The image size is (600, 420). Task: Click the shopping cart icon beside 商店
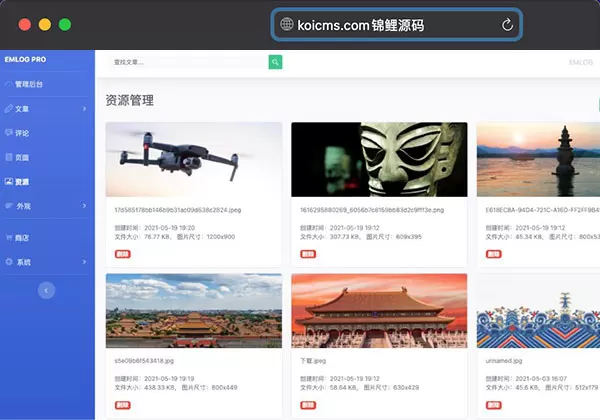pos(9,238)
